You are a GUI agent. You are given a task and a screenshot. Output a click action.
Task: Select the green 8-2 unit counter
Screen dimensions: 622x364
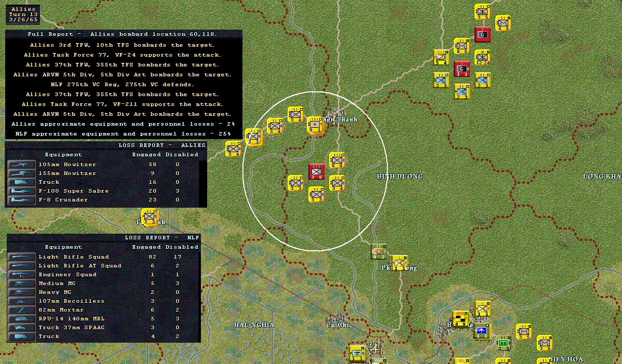pos(378,251)
